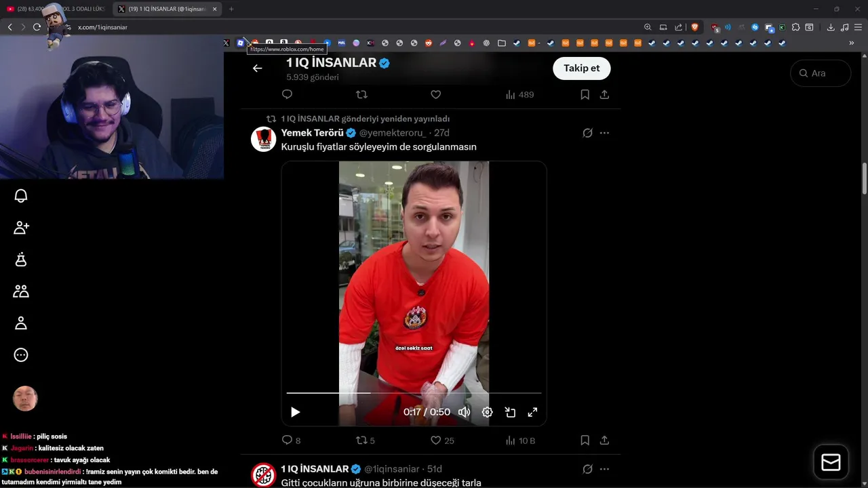Screen dimensions: 868x488
Task: Open the browser zoom magnifier icon
Action: click(x=648, y=27)
